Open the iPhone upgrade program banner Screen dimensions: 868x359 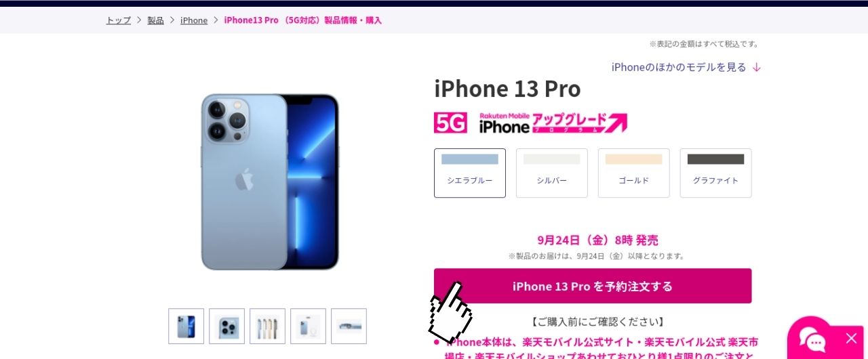pos(553,123)
